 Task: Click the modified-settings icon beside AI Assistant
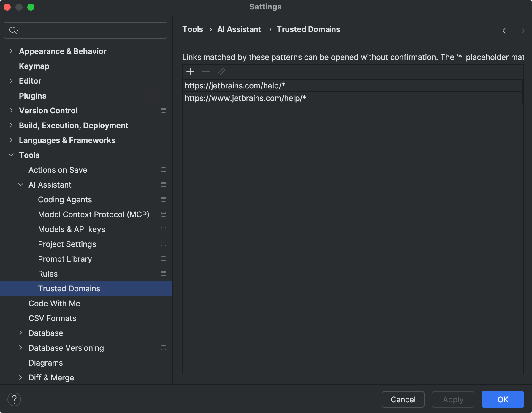tap(164, 184)
